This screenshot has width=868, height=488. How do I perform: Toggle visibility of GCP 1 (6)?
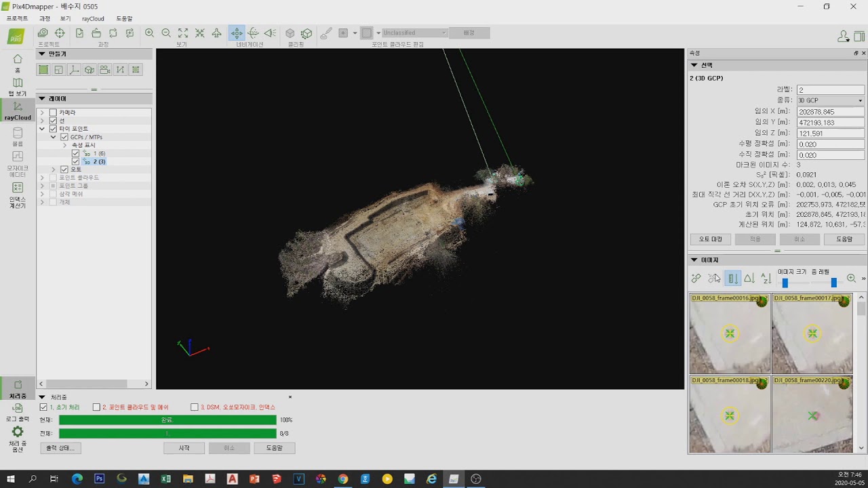point(75,153)
